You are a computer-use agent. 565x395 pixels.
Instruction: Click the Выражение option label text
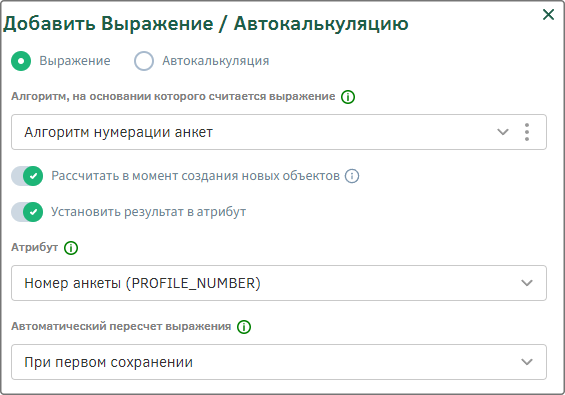[75, 61]
